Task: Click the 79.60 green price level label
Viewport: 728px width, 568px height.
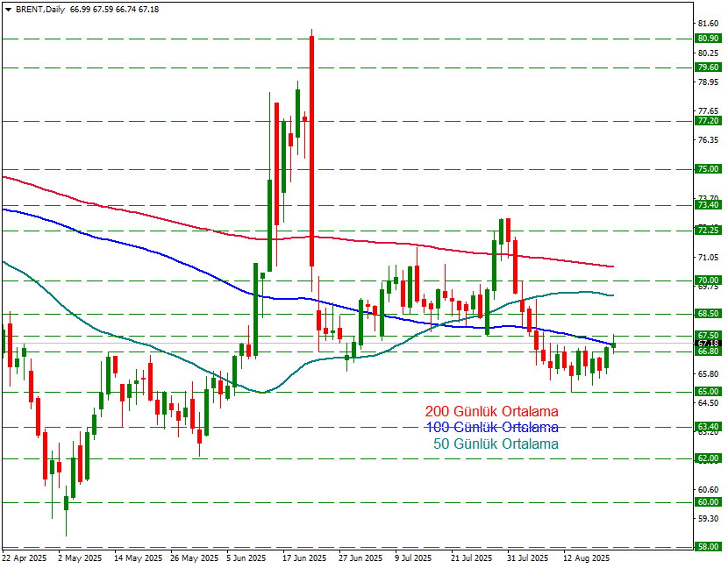Action: [709, 67]
